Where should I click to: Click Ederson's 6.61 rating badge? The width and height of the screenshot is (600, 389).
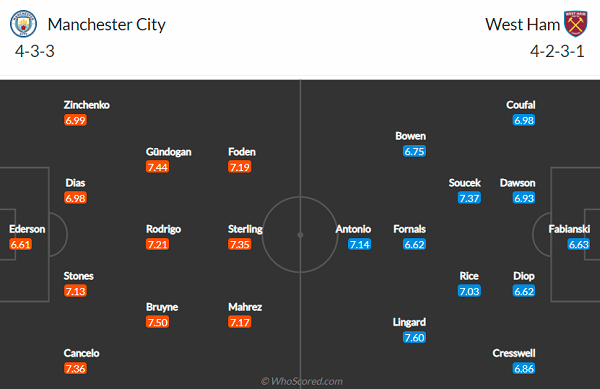point(20,244)
